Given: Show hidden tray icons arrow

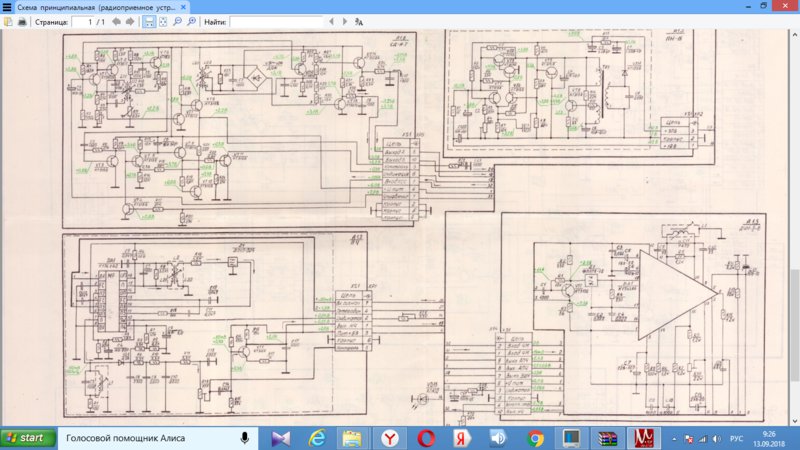Looking at the screenshot, I should [x=674, y=439].
